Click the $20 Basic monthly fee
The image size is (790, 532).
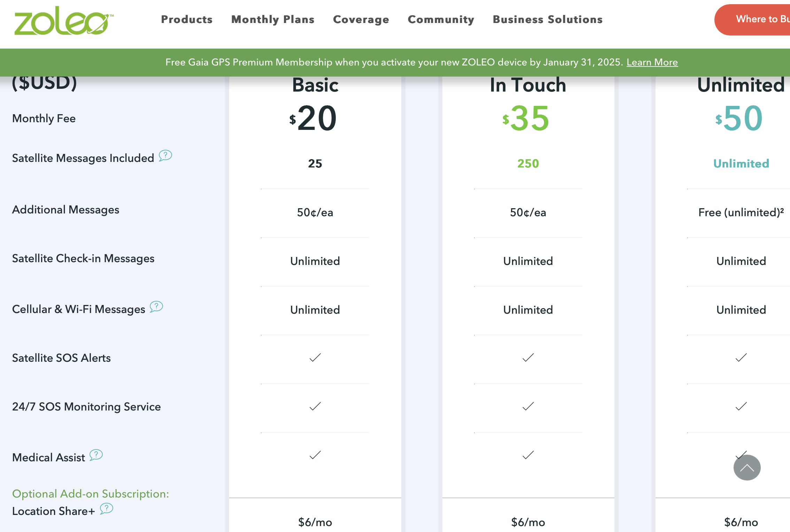tap(313, 118)
